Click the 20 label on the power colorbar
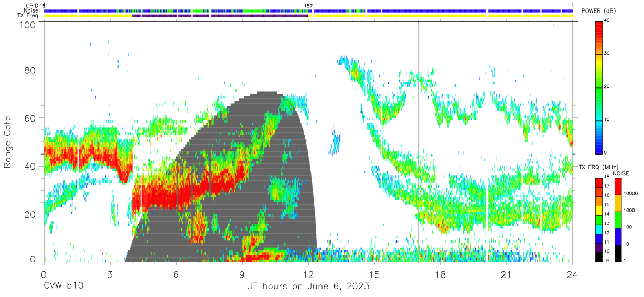 607,87
